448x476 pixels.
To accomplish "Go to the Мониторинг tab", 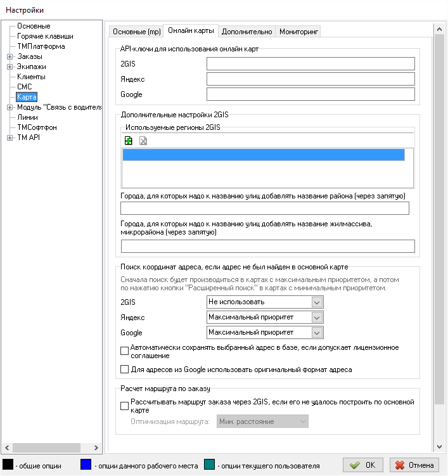I will pyautogui.click(x=298, y=32).
